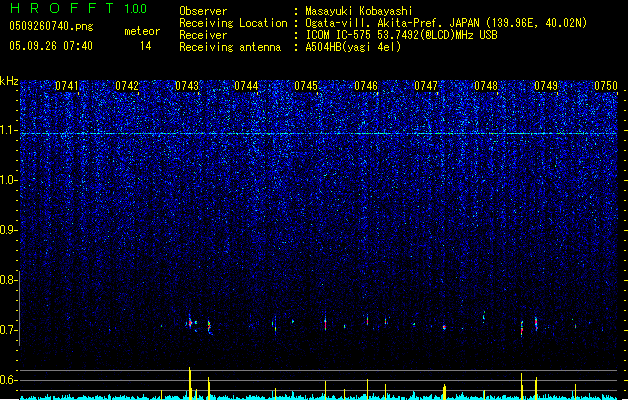Click the 1.1 frequency axis label
The width and height of the screenshot is (629, 400).
pyautogui.click(x=8, y=130)
